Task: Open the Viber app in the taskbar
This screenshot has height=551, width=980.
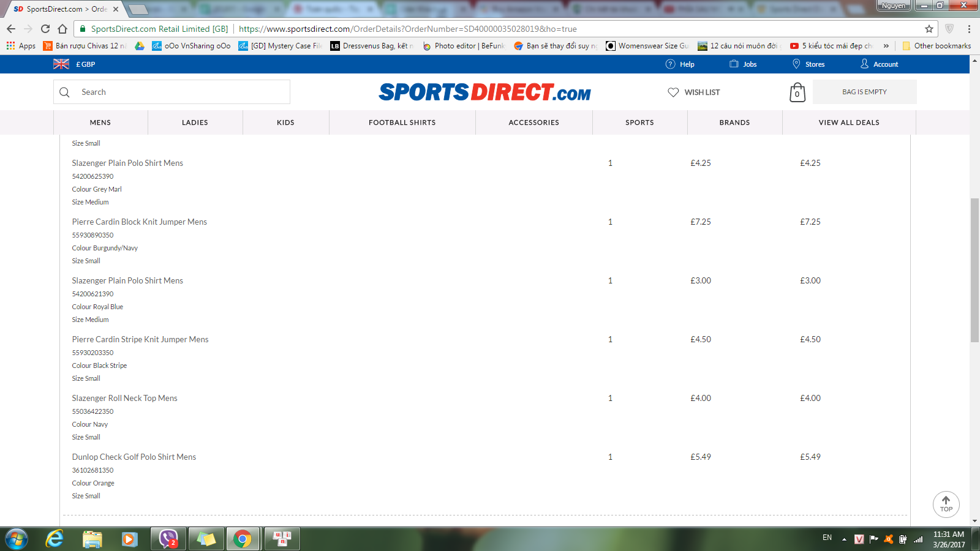Action: [x=168, y=539]
